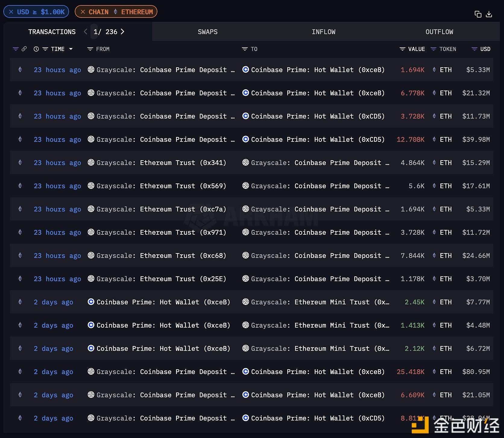Click Ethereum chain icon of the $80.95M row

pyautogui.click(x=20, y=371)
